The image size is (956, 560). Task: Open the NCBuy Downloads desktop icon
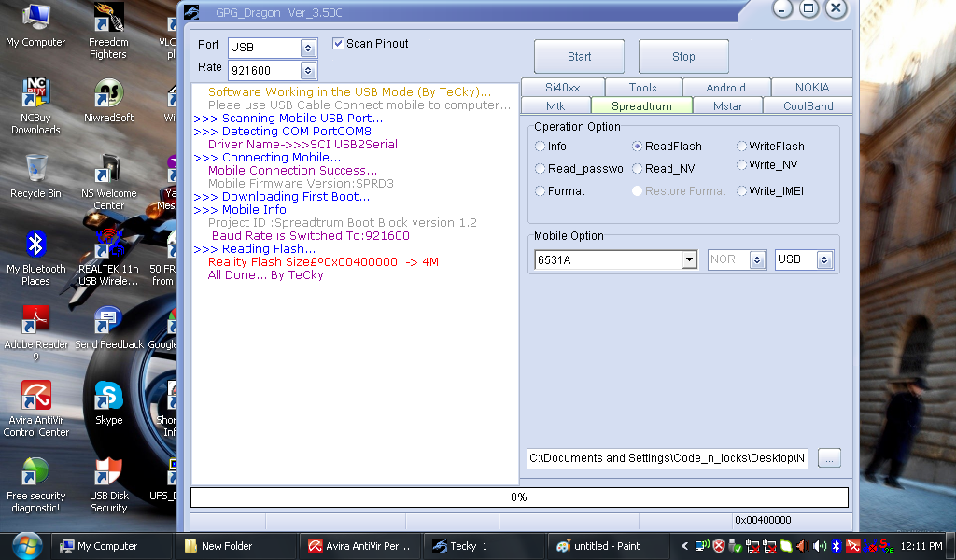click(36, 106)
